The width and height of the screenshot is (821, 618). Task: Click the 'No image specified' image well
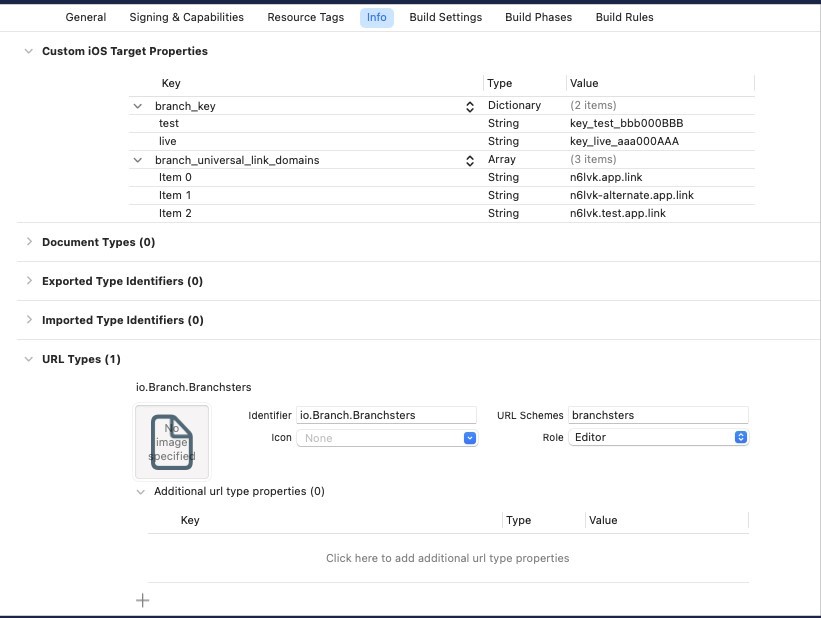(x=172, y=441)
